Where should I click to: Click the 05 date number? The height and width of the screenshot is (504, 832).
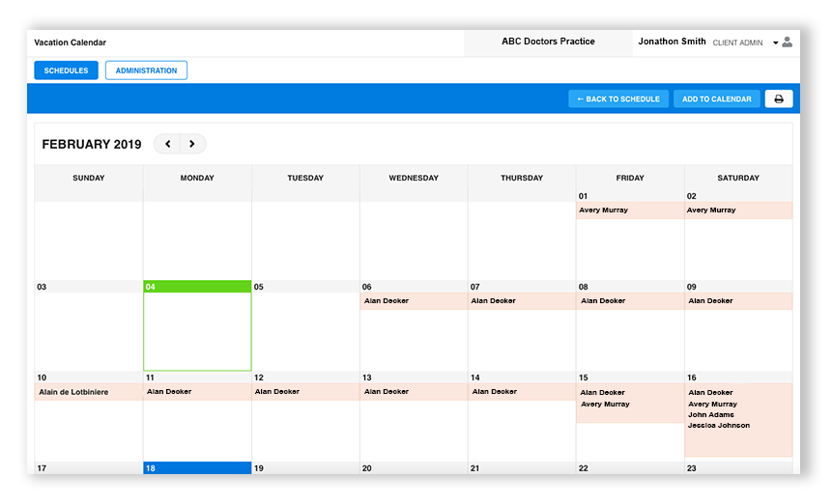coord(258,287)
